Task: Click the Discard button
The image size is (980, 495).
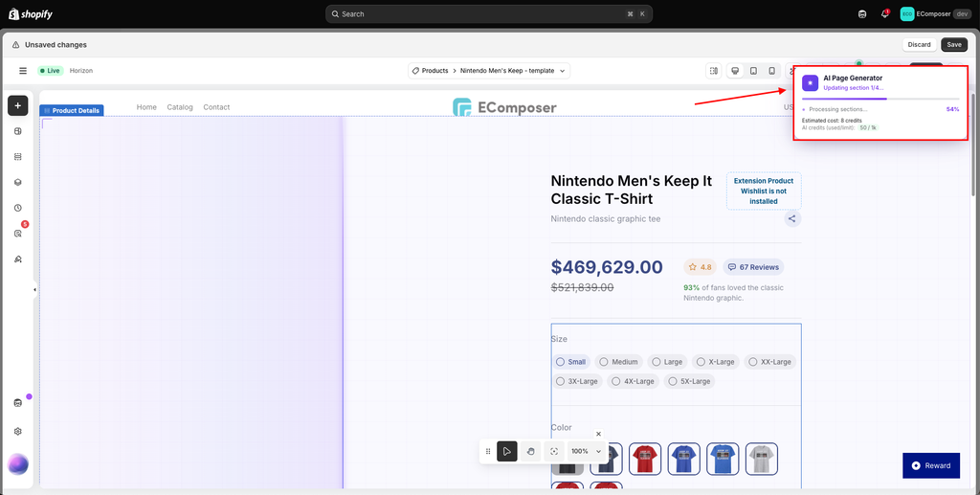Action: 919,44
